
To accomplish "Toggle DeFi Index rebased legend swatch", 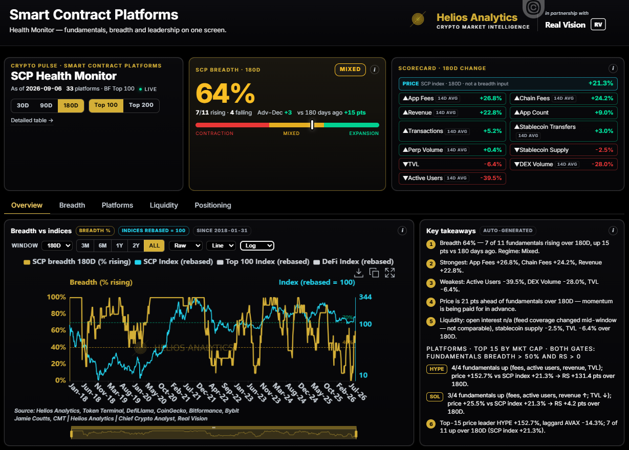I will pos(317,262).
